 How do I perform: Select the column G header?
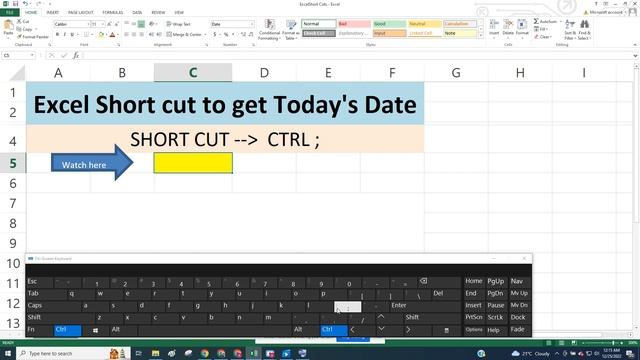pos(456,73)
